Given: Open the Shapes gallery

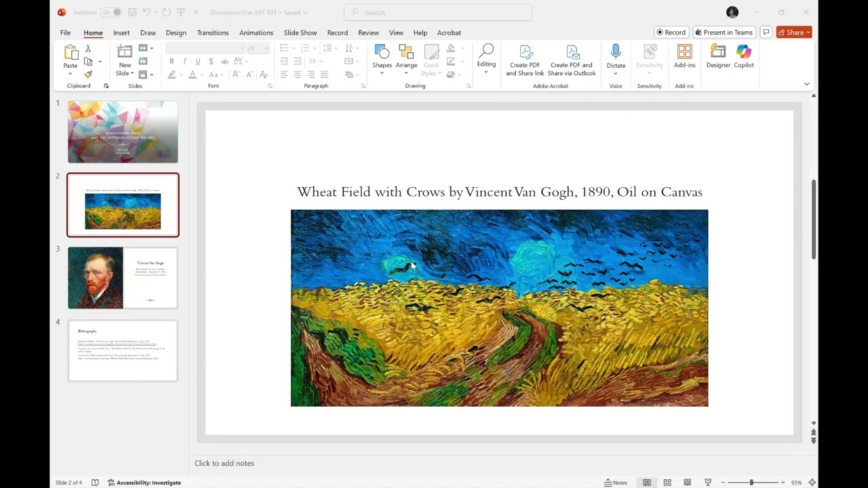Looking at the screenshot, I should point(382,60).
